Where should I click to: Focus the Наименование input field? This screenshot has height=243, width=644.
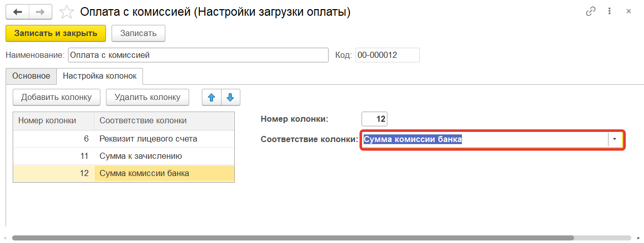coord(198,55)
